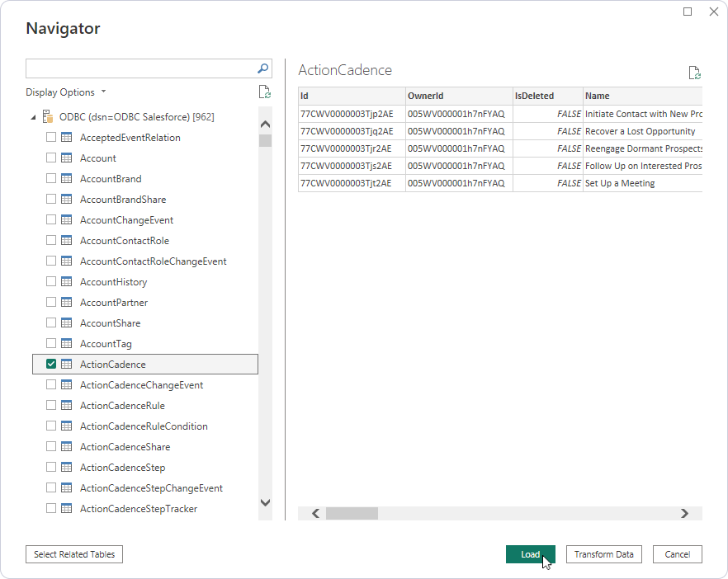Enable the ActionCadenceRule checkbox
Image resolution: width=728 pixels, height=579 pixels.
[x=51, y=406]
